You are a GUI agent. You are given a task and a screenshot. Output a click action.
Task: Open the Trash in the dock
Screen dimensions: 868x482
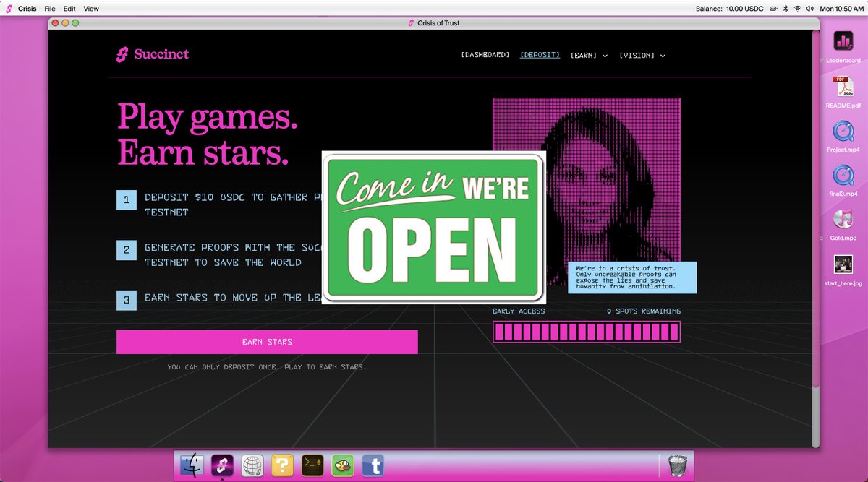point(678,465)
